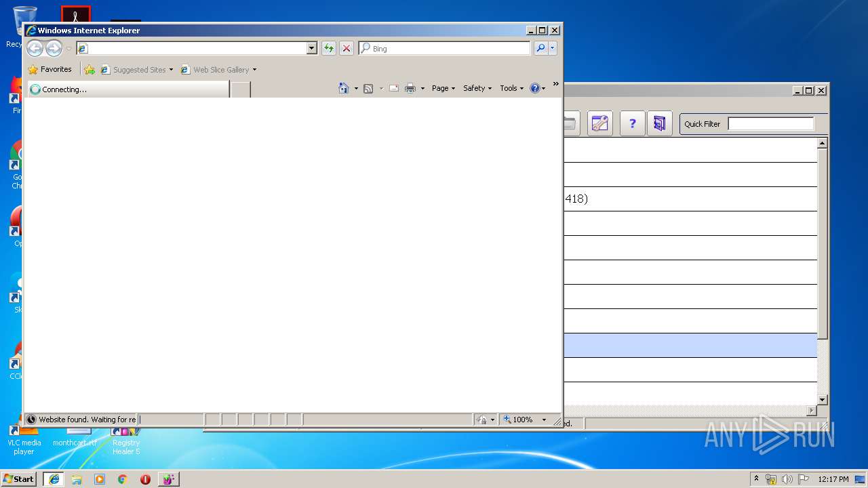Click the question mark help button in background window
Image resolution: width=868 pixels, height=488 pixels.
tap(632, 123)
